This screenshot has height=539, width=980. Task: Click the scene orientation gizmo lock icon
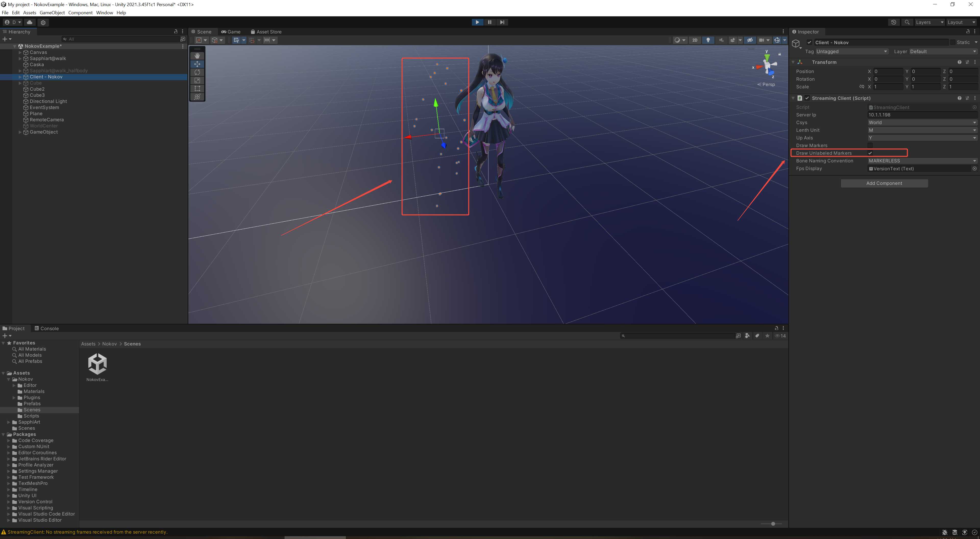[x=779, y=54]
